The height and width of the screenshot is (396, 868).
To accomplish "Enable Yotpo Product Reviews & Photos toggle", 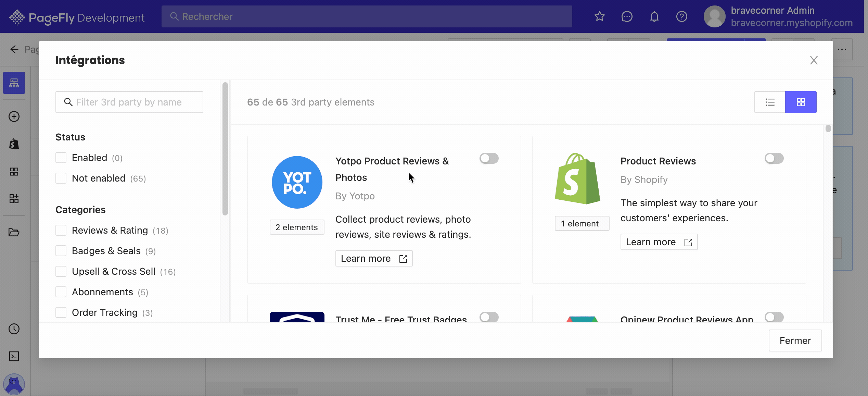I will pos(489,158).
